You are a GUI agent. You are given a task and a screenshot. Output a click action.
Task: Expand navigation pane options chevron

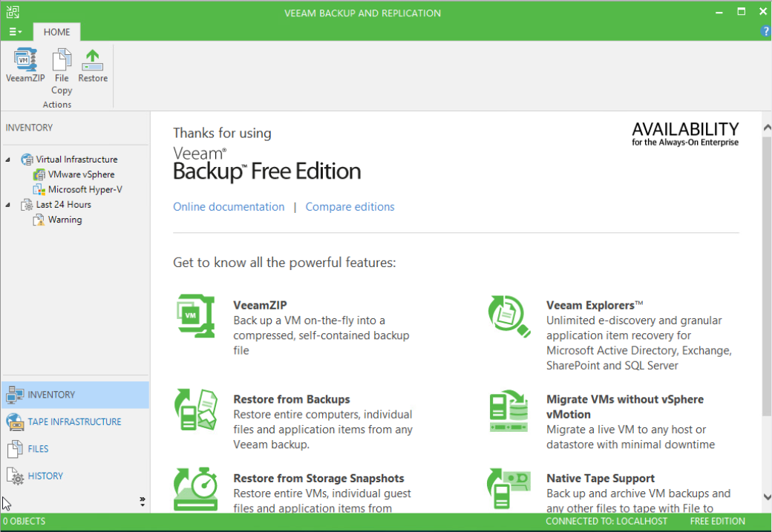click(143, 502)
